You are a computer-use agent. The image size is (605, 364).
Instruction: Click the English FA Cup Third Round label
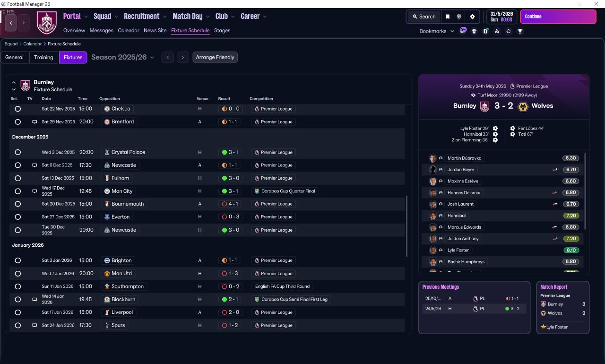(282, 286)
